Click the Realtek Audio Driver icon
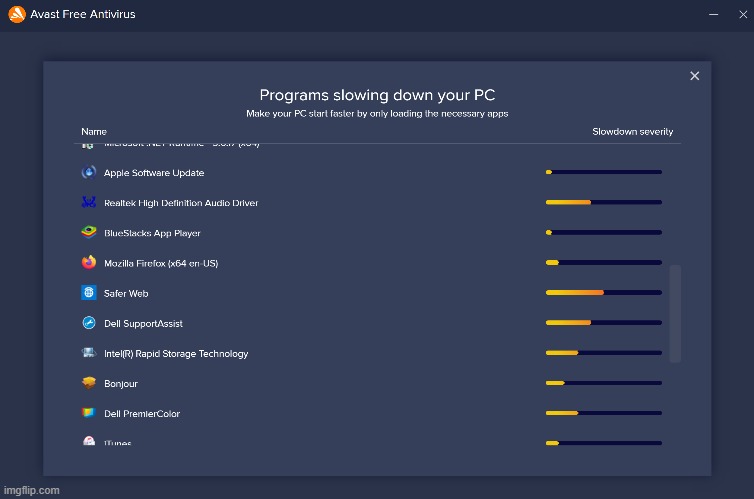The image size is (754, 499). (x=88, y=203)
